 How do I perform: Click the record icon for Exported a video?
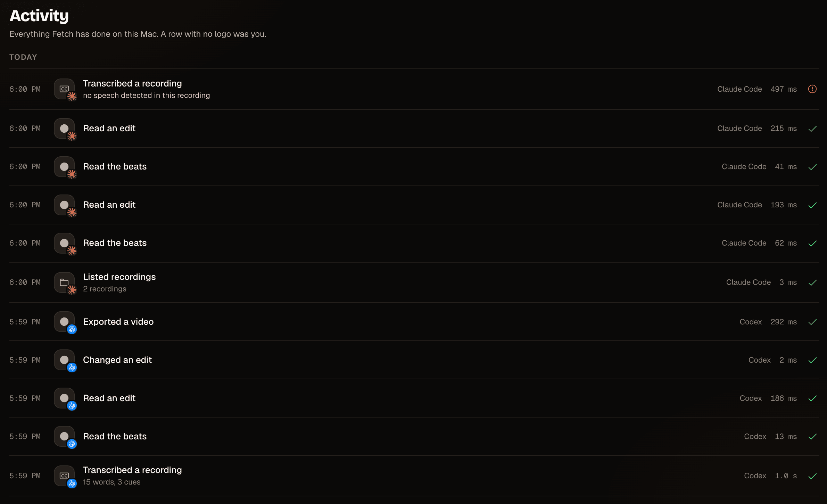pos(64,322)
